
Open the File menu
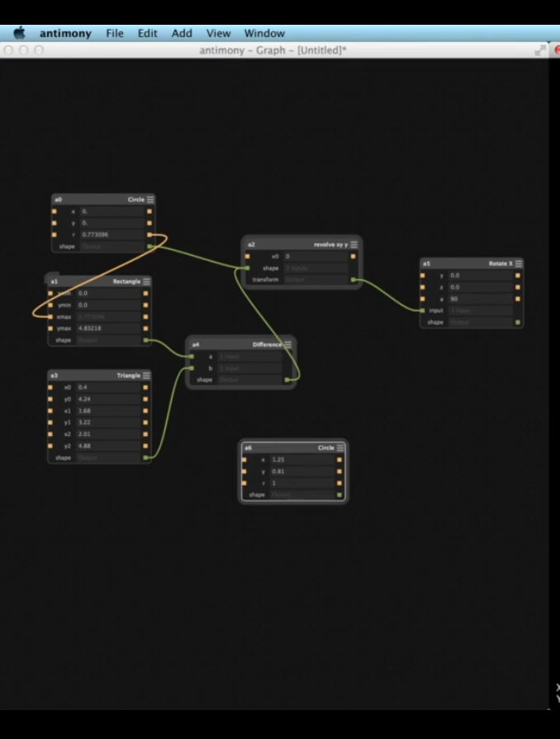pos(115,34)
